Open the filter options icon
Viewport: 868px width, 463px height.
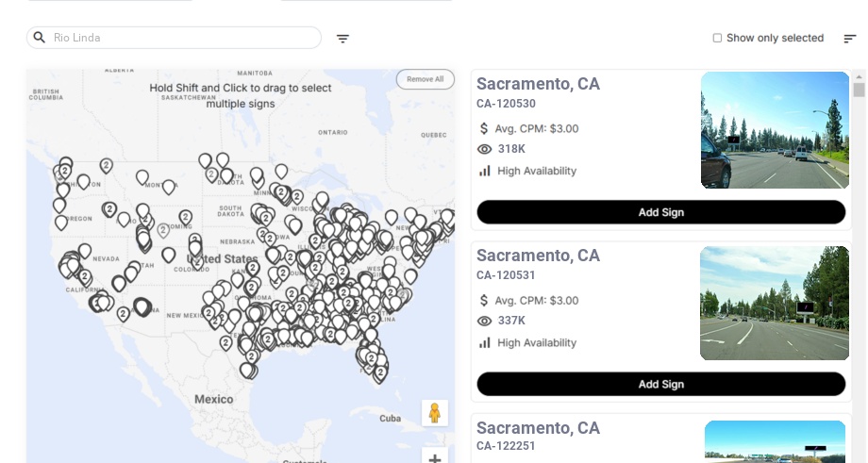[x=342, y=39]
